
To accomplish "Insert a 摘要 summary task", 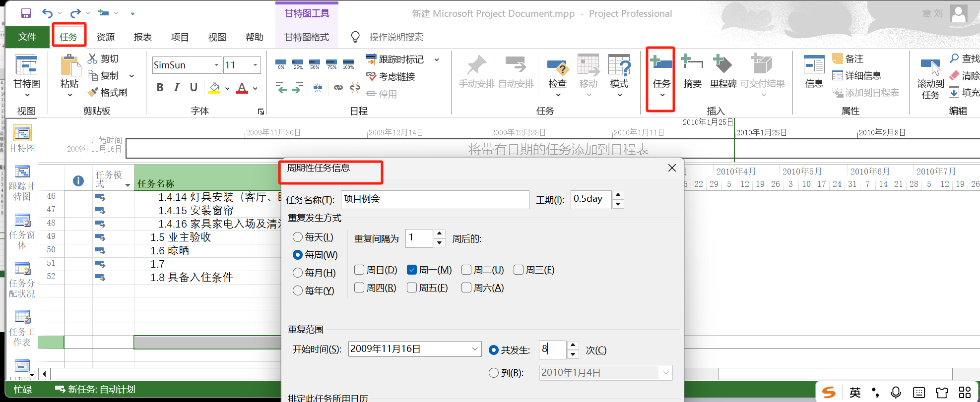I will [x=692, y=72].
